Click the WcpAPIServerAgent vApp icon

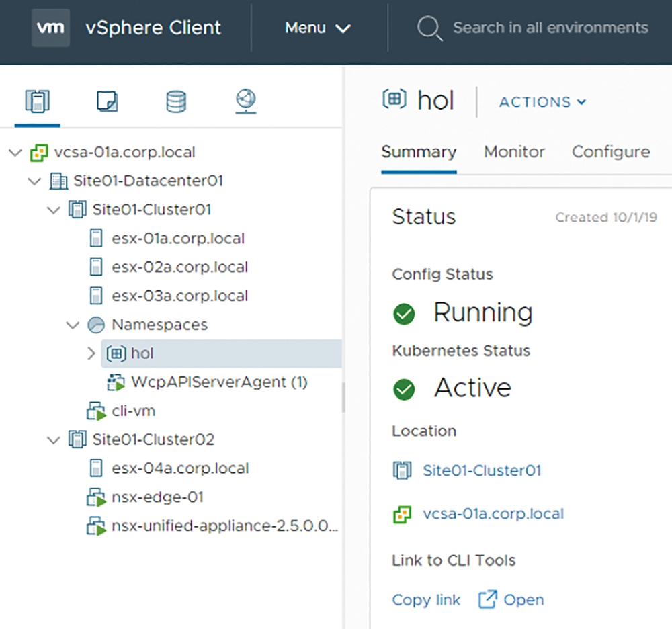pyautogui.click(x=116, y=382)
